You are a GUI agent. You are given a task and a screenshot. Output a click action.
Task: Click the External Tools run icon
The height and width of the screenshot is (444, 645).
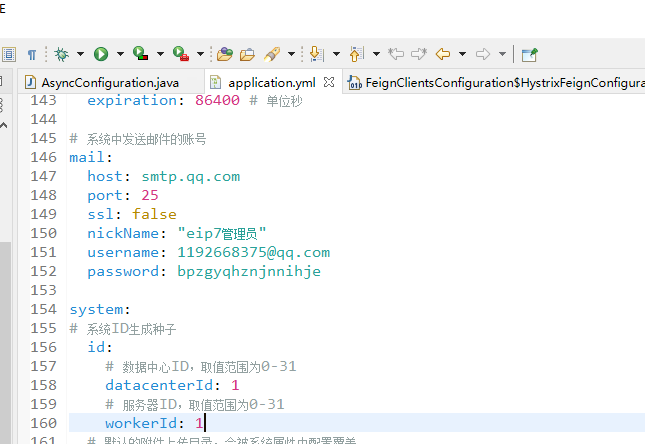[x=181, y=53]
